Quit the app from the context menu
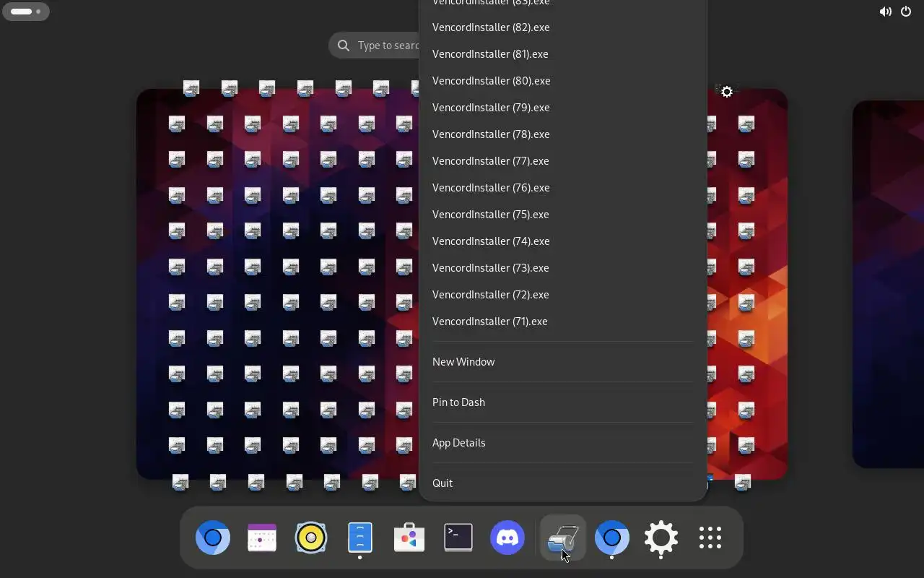Image resolution: width=924 pixels, height=578 pixels. pos(562,483)
